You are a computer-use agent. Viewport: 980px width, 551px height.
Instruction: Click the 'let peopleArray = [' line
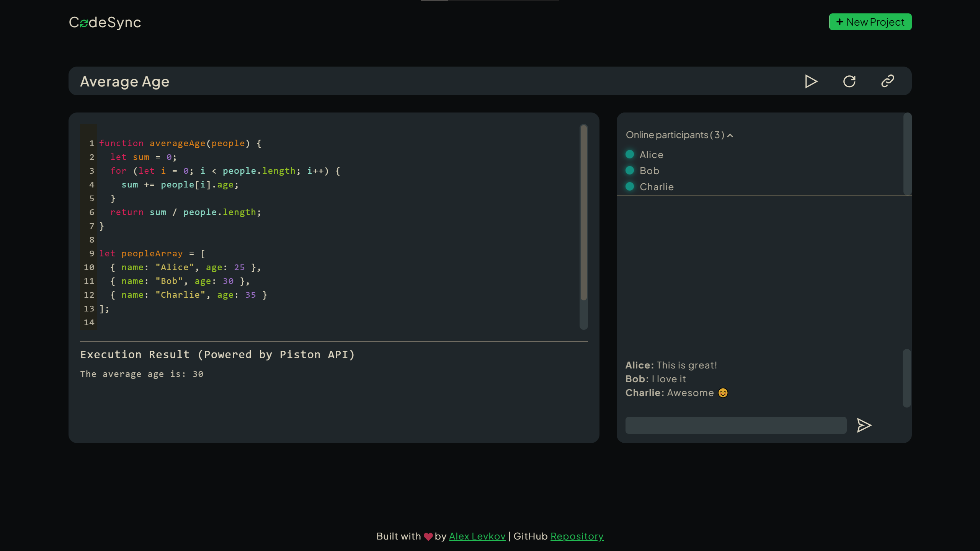tap(152, 253)
